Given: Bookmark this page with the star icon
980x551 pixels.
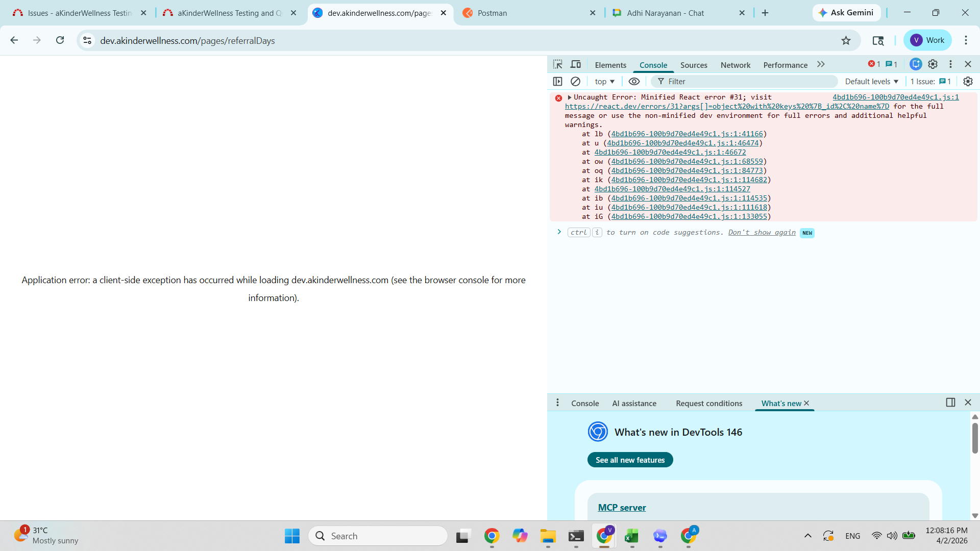Looking at the screenshot, I should [x=846, y=40].
